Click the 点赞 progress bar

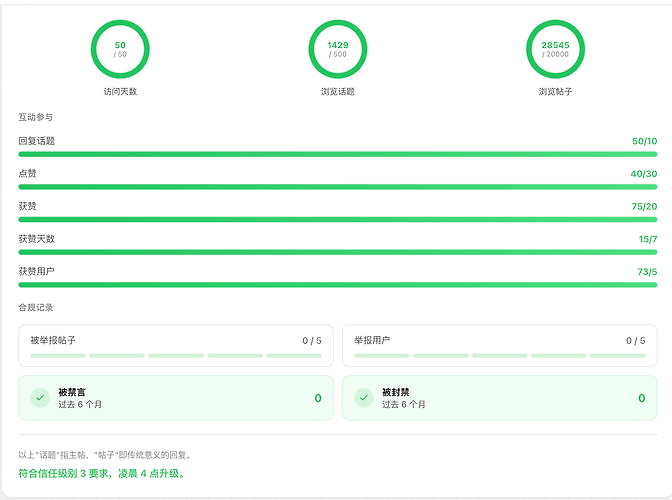click(x=338, y=187)
